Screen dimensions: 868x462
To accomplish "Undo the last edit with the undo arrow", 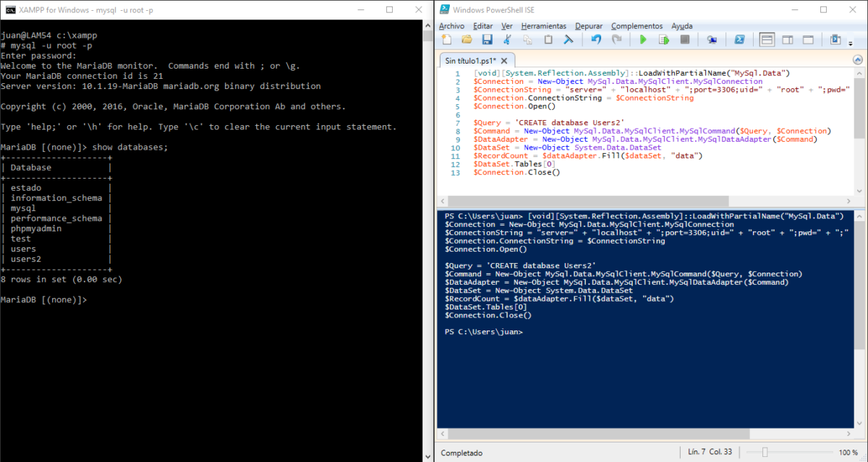I will point(596,40).
